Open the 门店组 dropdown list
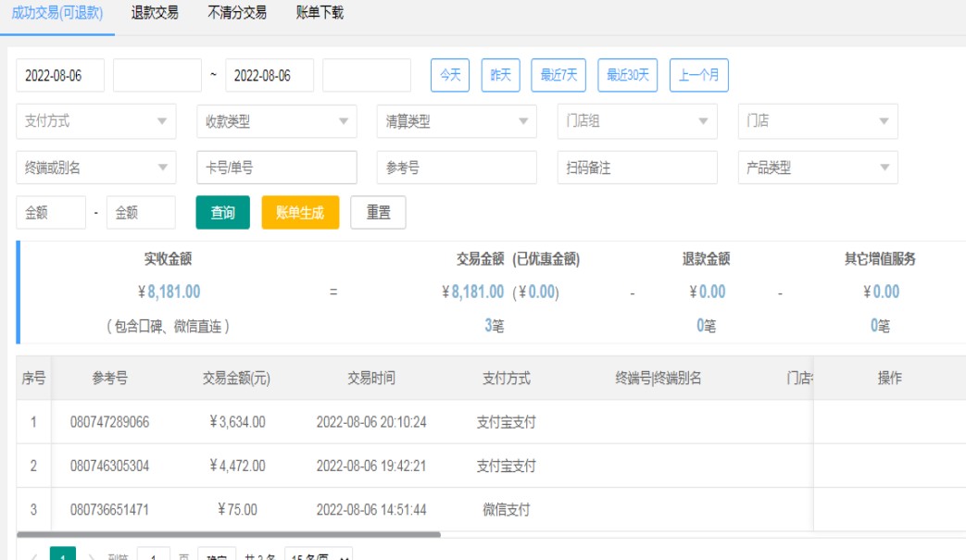 [637, 121]
